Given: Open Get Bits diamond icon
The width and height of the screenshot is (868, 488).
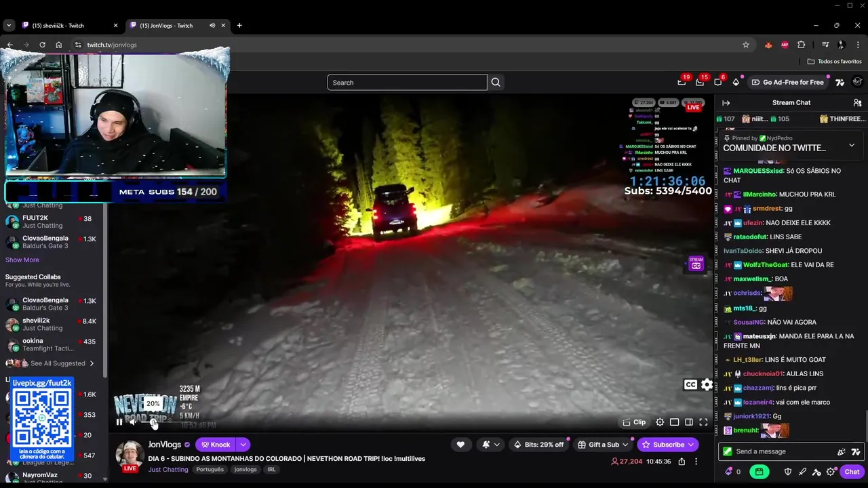Looking at the screenshot, I should point(736,82).
